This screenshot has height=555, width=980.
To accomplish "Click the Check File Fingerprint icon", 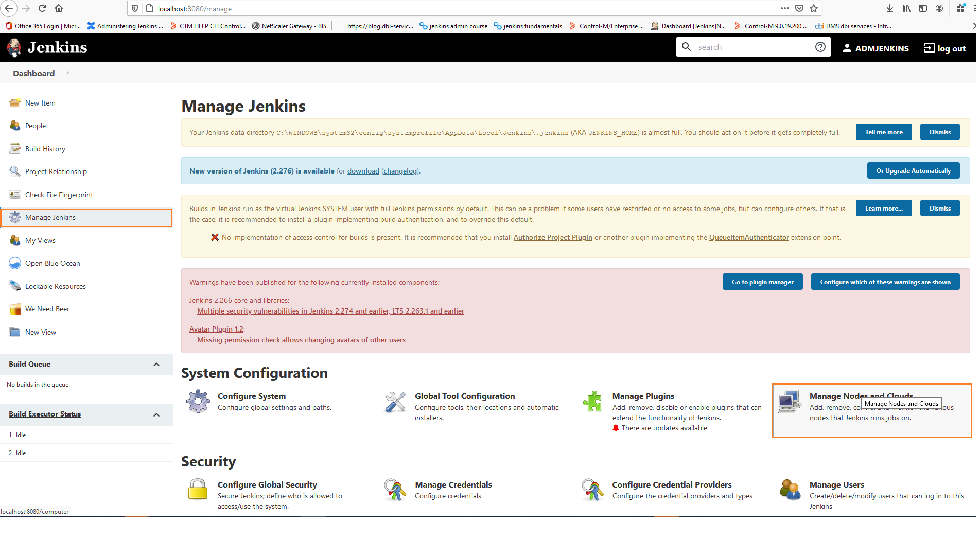I will tap(15, 195).
